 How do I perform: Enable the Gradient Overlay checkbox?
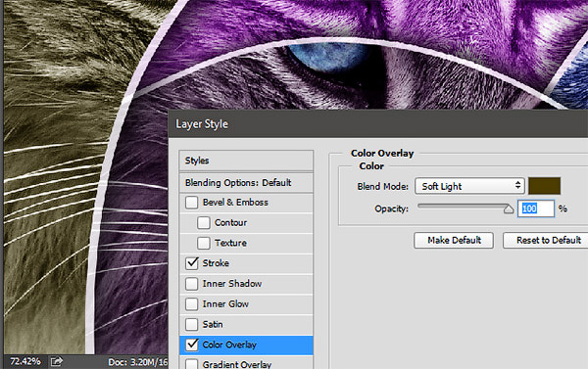click(192, 364)
